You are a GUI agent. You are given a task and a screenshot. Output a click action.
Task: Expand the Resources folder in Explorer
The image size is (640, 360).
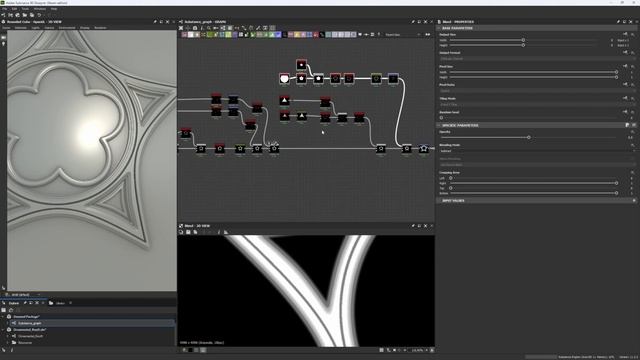8,342
